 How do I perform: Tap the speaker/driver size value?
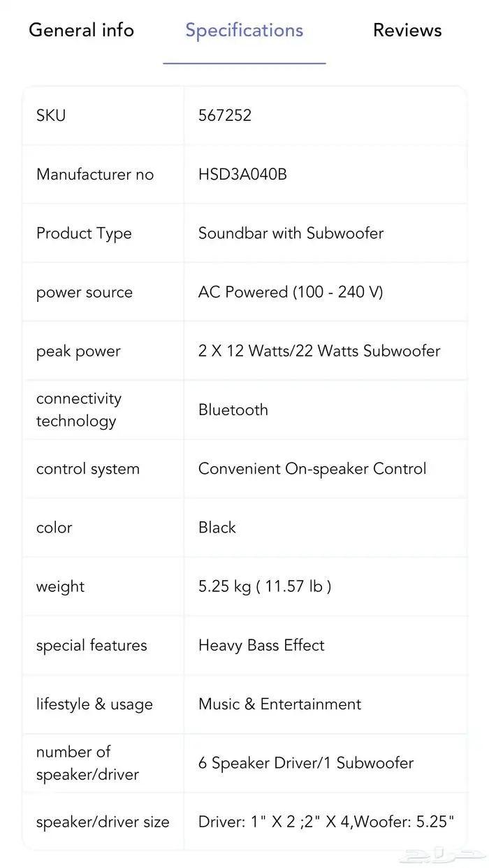tap(326, 822)
